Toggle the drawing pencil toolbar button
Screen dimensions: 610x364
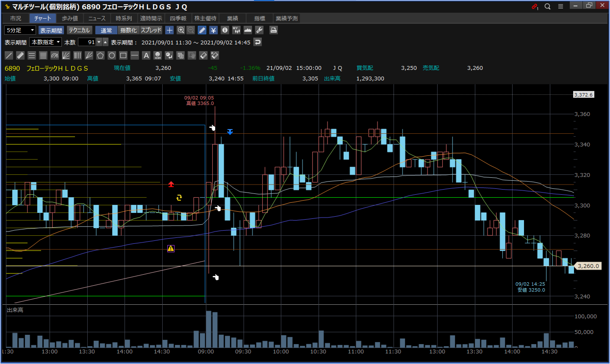click(x=202, y=30)
